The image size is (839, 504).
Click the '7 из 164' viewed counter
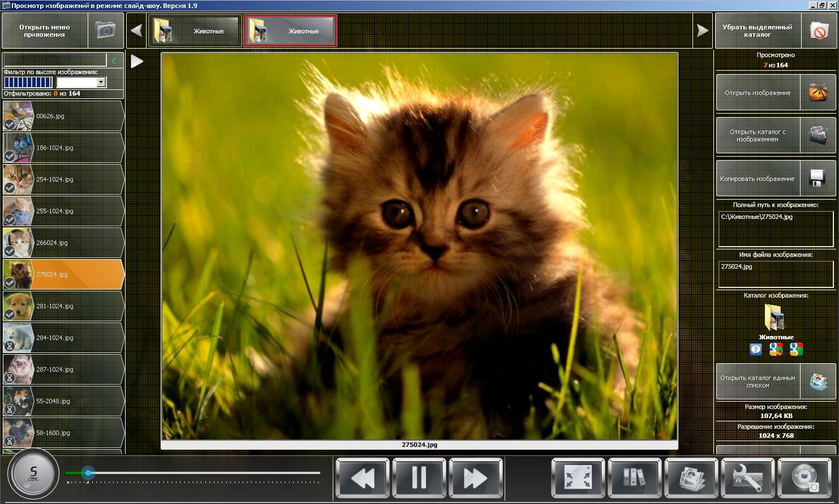pos(776,65)
